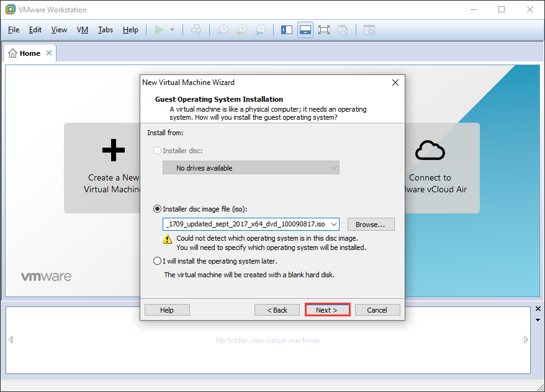The width and height of the screenshot is (545, 392).
Task: Click the Home tab house icon
Action: tap(12, 53)
